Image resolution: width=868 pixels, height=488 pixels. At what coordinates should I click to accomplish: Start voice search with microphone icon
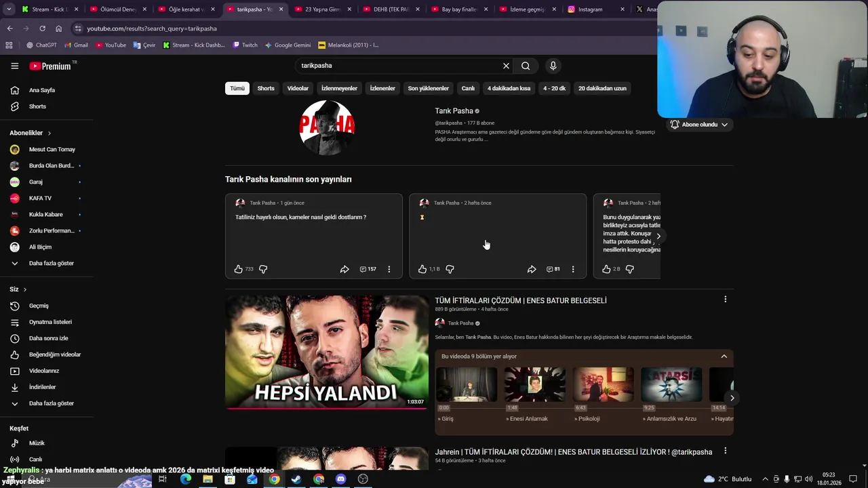coord(553,66)
